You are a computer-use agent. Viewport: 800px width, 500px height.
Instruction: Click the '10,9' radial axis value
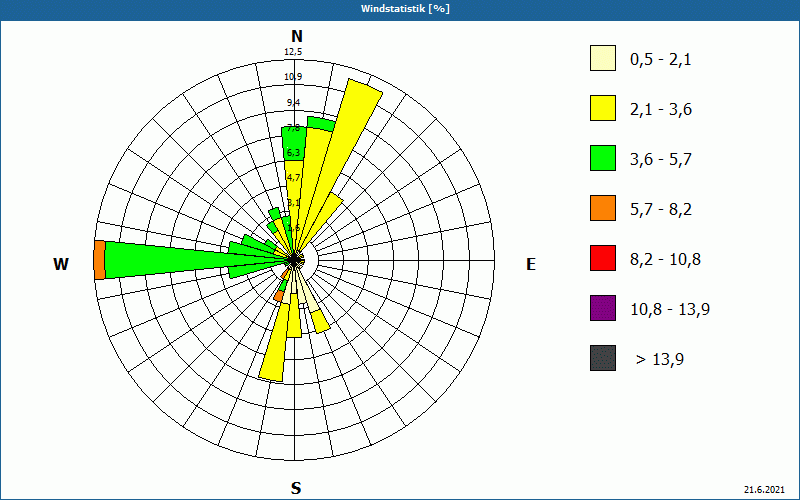[293, 77]
